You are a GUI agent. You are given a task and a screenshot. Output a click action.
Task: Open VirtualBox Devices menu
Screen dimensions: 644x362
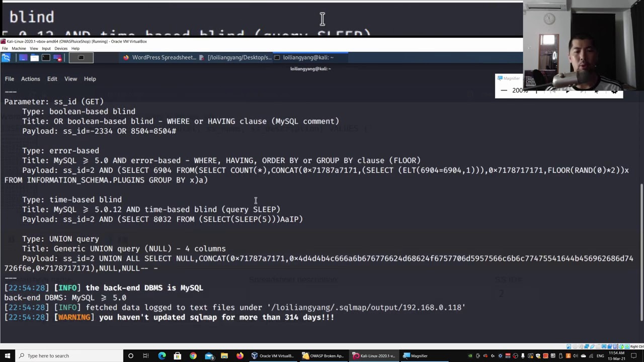click(x=61, y=48)
